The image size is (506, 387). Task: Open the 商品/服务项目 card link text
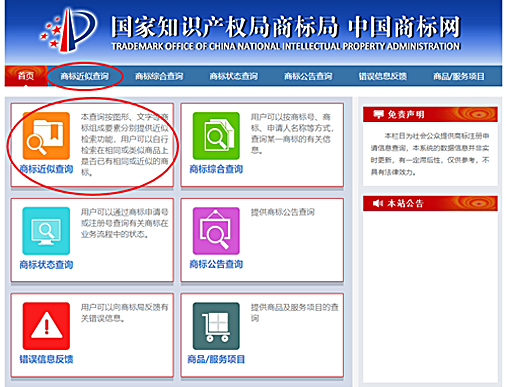[216, 359]
